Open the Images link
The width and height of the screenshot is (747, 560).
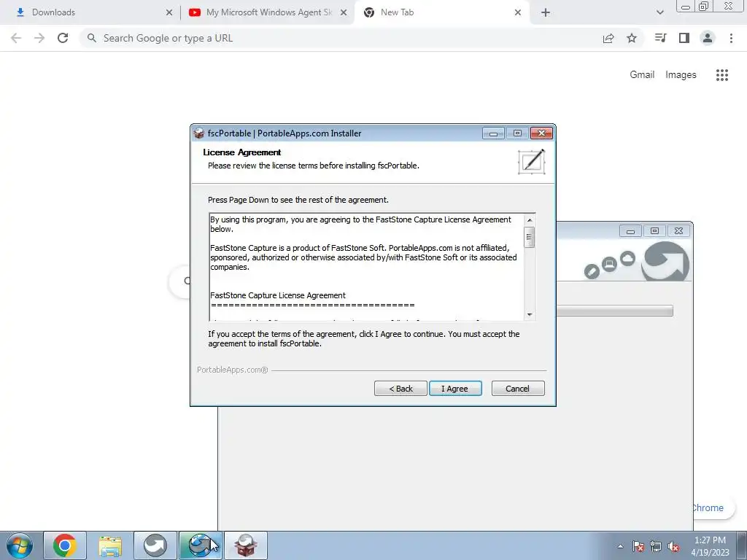tap(681, 75)
